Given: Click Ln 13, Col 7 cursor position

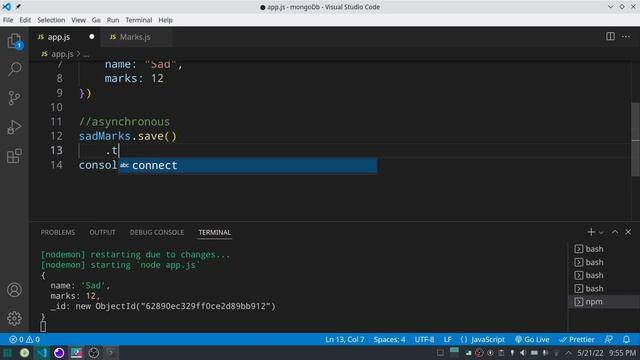Looking at the screenshot, I should pos(344,340).
